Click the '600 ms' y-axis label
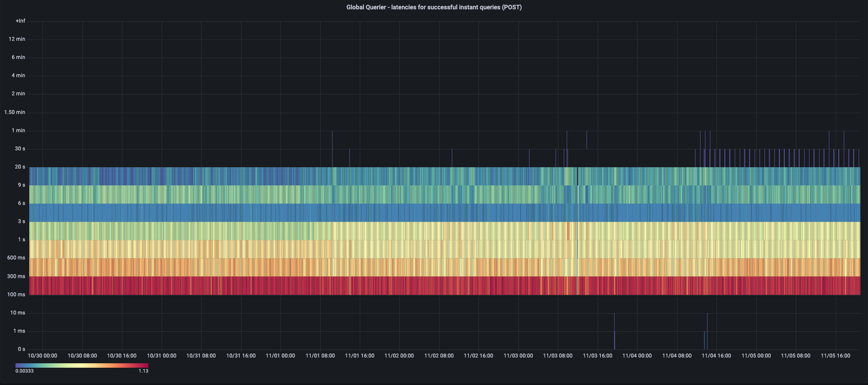The width and height of the screenshot is (868, 385). [16, 258]
